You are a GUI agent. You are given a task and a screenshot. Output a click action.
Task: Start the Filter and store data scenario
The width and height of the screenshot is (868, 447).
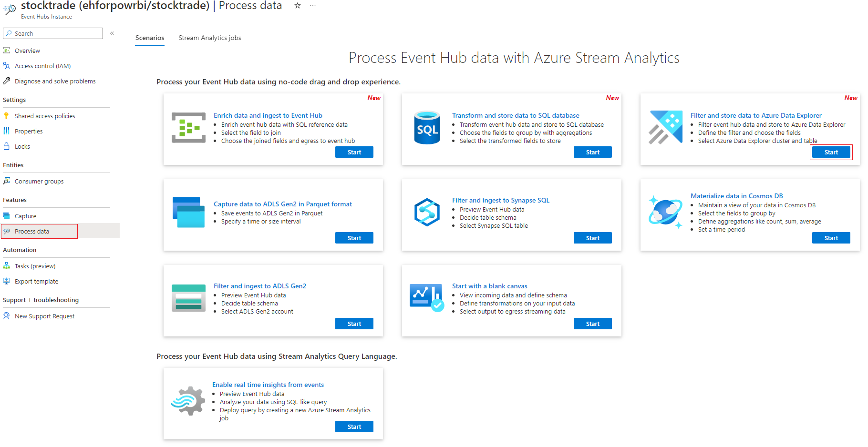[831, 152]
